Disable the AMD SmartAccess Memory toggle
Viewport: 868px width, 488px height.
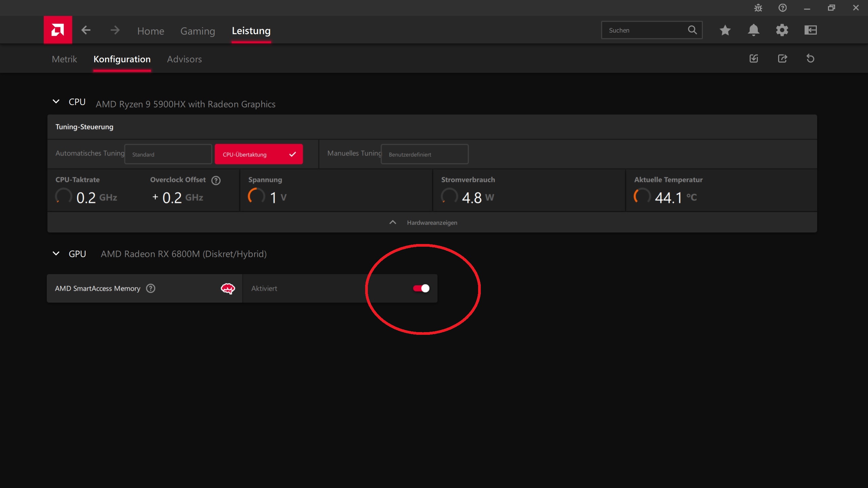421,288
